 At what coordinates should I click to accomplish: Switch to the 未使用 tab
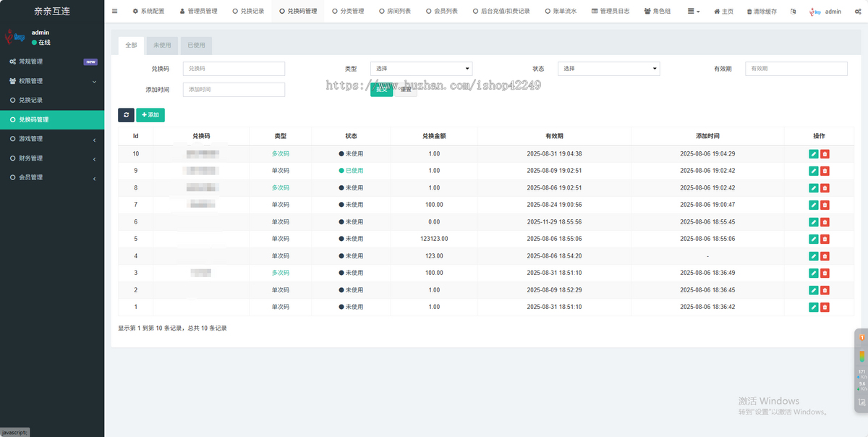point(162,45)
